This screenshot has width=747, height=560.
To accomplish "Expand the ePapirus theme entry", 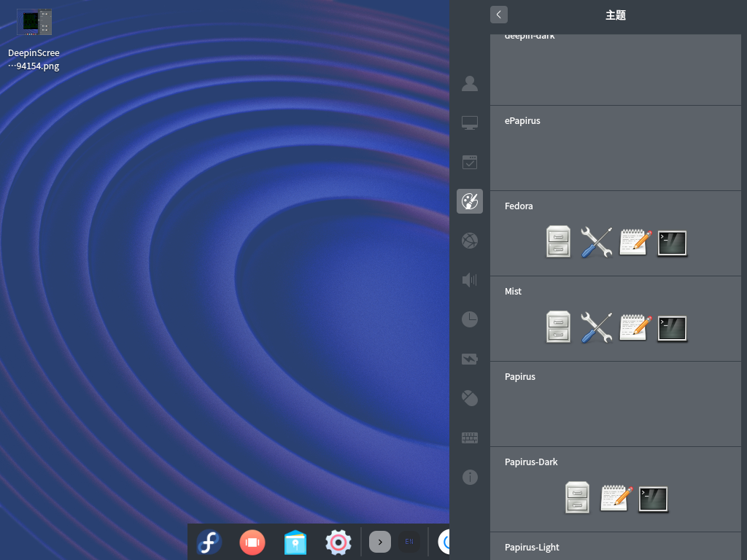I will click(x=616, y=148).
